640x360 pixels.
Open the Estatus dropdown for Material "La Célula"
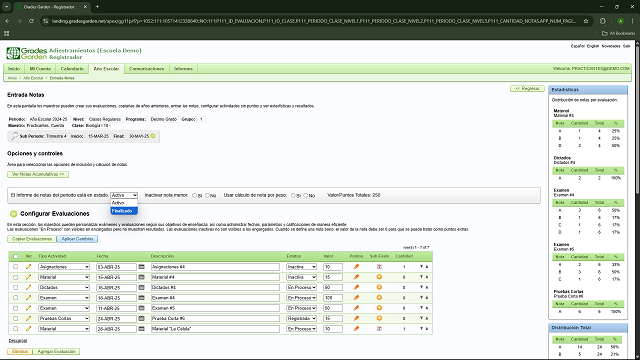301,329
